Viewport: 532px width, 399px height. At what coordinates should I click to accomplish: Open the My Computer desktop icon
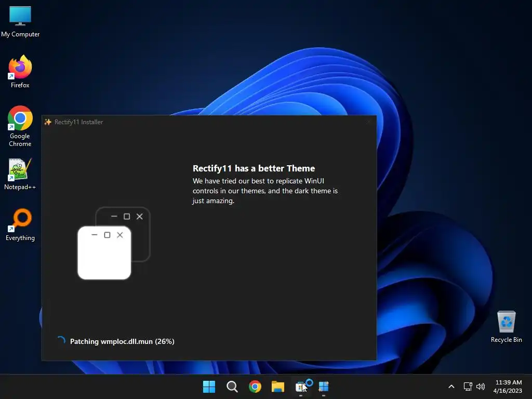[x=20, y=22]
